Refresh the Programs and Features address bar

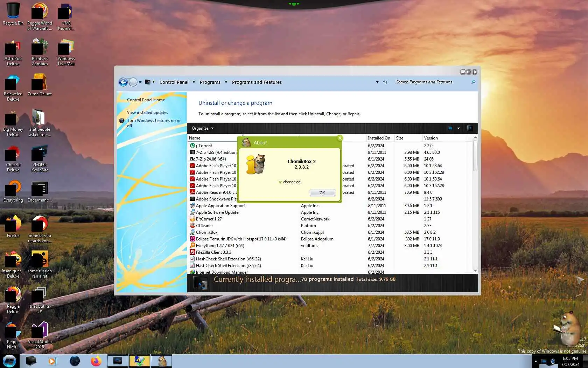(385, 82)
